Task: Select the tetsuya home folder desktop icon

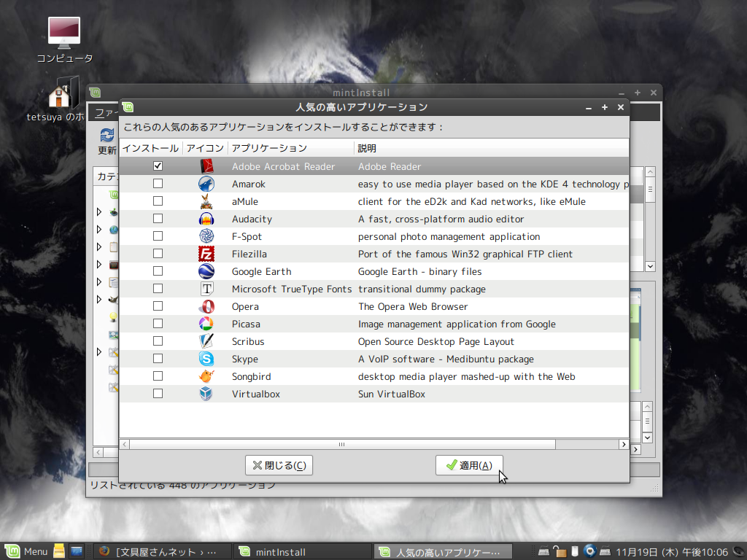Action: tap(64, 93)
